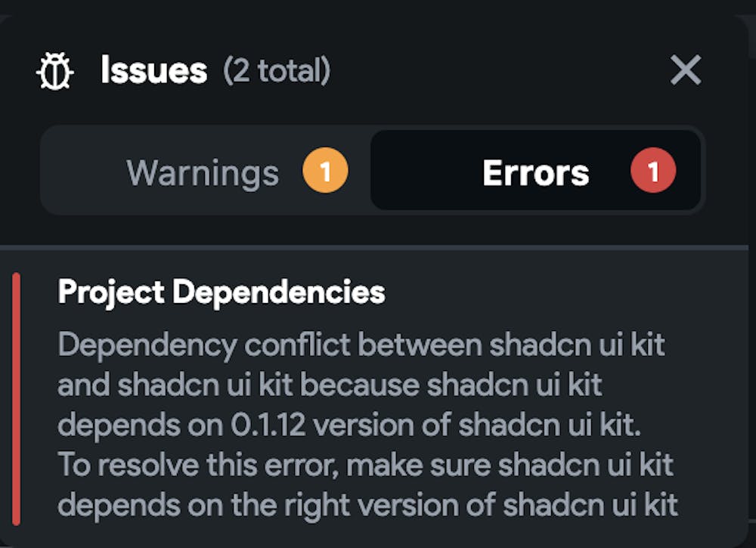756x548 pixels.
Task: Click the orange warnings count badge
Action: click(x=325, y=172)
